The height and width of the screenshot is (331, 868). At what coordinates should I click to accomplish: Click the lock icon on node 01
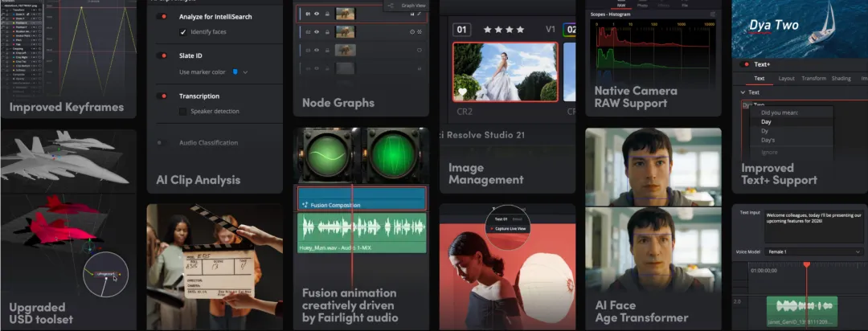coord(327,14)
